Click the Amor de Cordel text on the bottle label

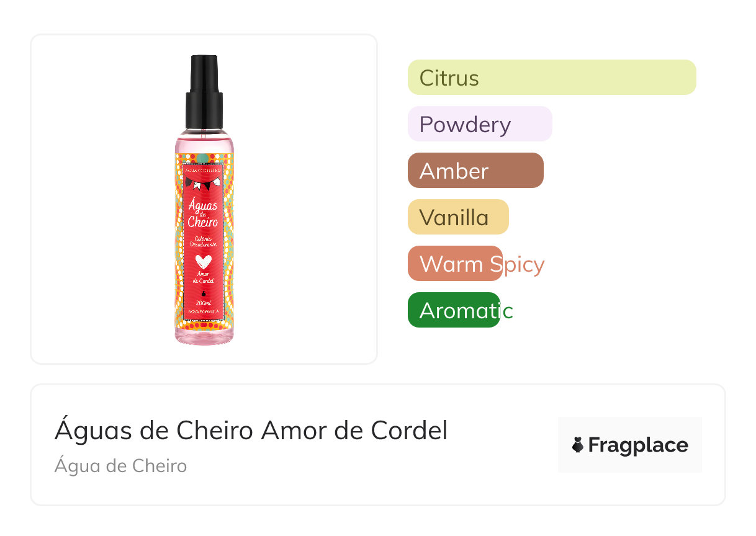click(204, 277)
